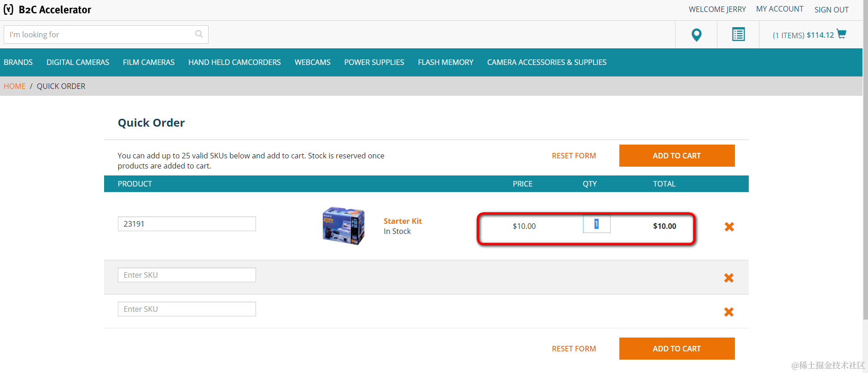Click the SKU field containing 23191
The height and width of the screenshot is (373, 868).
tap(186, 224)
